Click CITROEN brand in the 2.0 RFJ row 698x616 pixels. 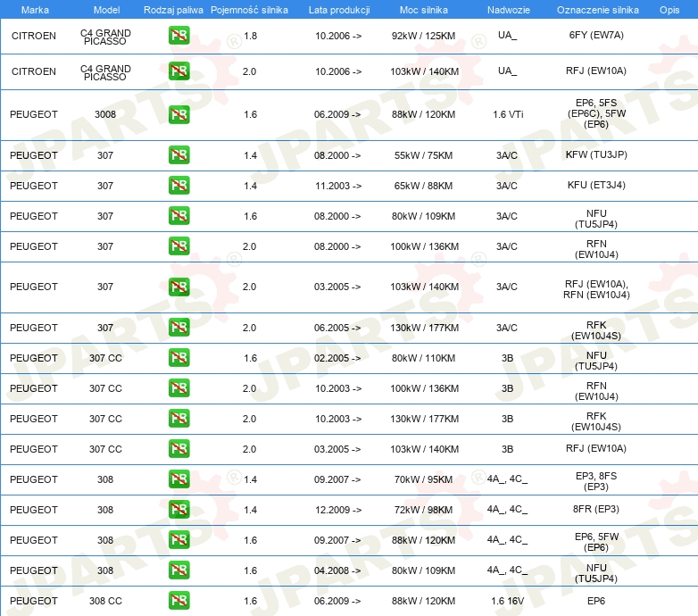(34, 71)
